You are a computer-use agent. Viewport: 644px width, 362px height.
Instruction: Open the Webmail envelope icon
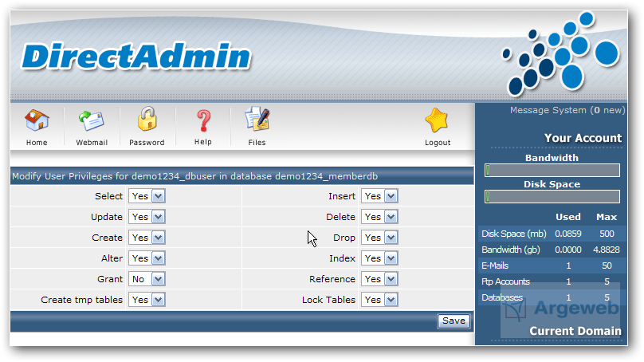coord(91,120)
